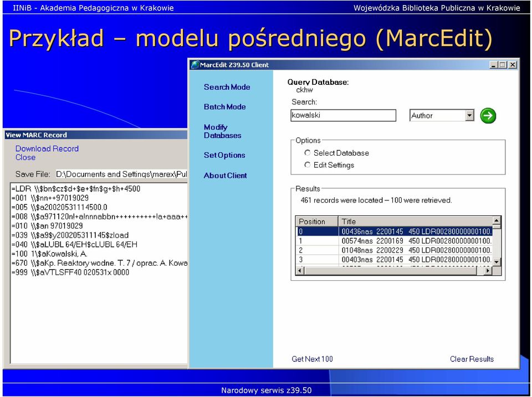Click results horizontal scroll left arrow
The image size is (532, 397).
[300, 271]
